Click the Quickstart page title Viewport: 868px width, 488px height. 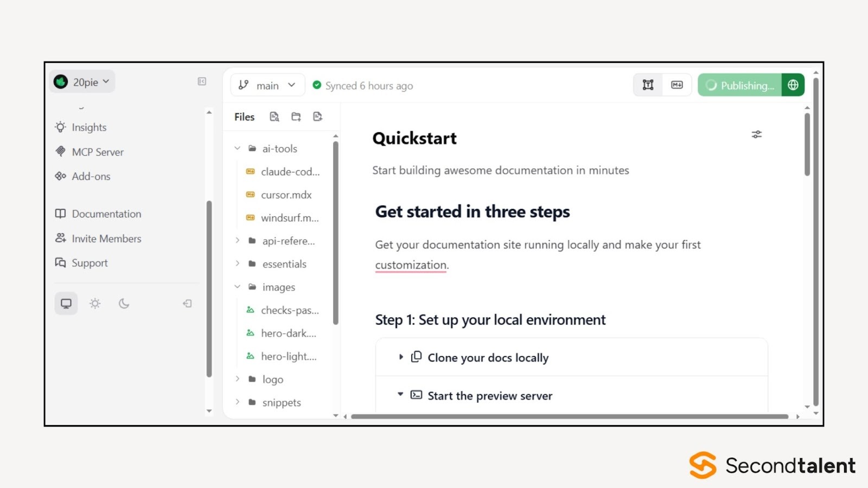(414, 138)
